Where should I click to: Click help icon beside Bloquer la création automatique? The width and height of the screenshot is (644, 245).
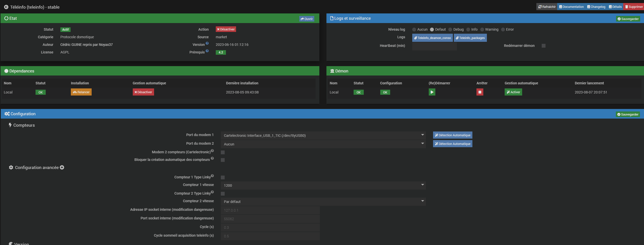click(212, 158)
